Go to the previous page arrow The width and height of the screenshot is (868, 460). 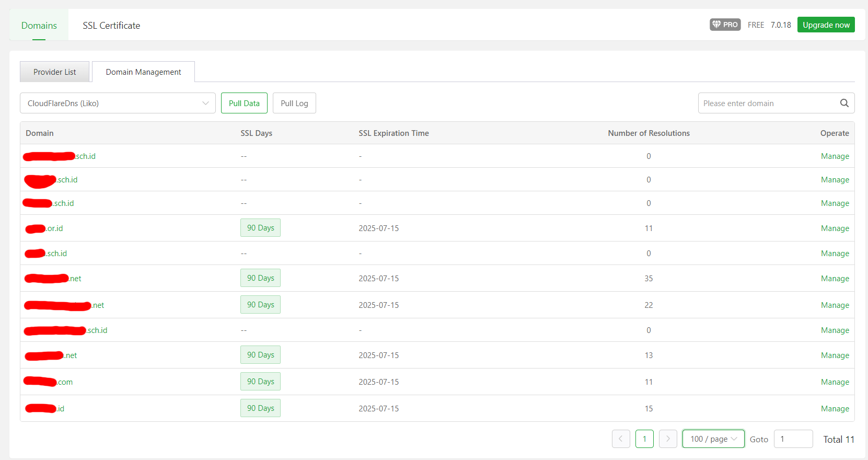click(x=621, y=439)
